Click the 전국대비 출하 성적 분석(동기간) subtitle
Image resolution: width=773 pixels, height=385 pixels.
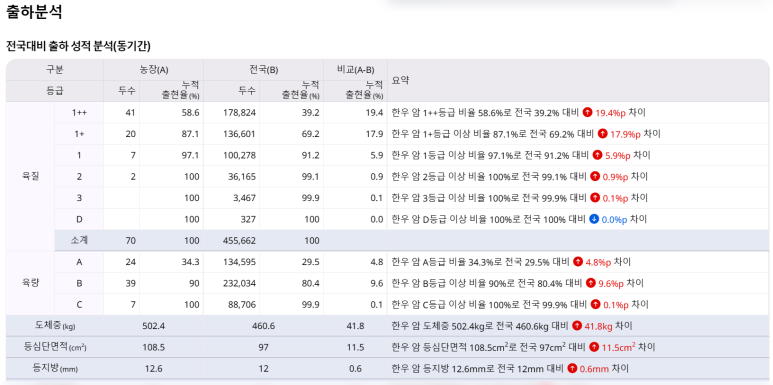78,46
